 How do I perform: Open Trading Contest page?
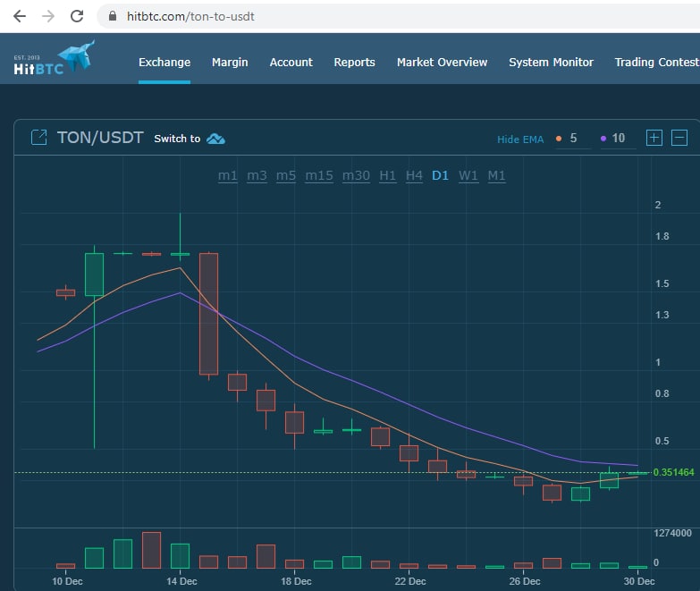coord(657,62)
